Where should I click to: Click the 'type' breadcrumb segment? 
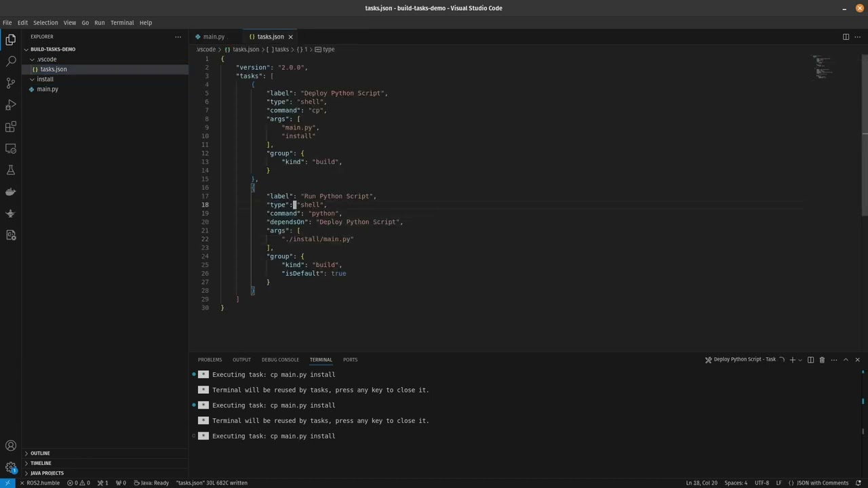tap(325, 49)
